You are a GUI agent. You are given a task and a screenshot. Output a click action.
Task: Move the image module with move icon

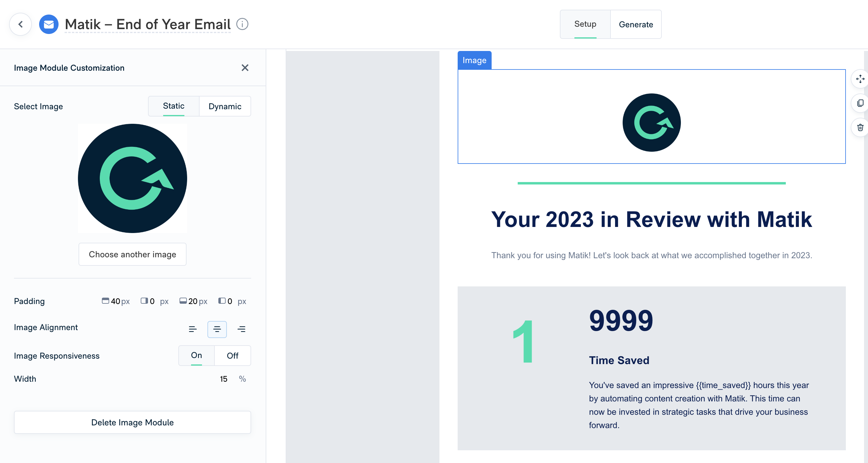coord(860,79)
